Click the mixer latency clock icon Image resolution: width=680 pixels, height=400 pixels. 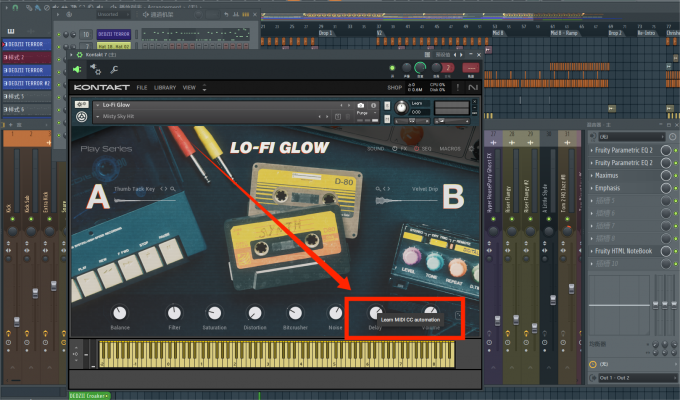pos(592,364)
